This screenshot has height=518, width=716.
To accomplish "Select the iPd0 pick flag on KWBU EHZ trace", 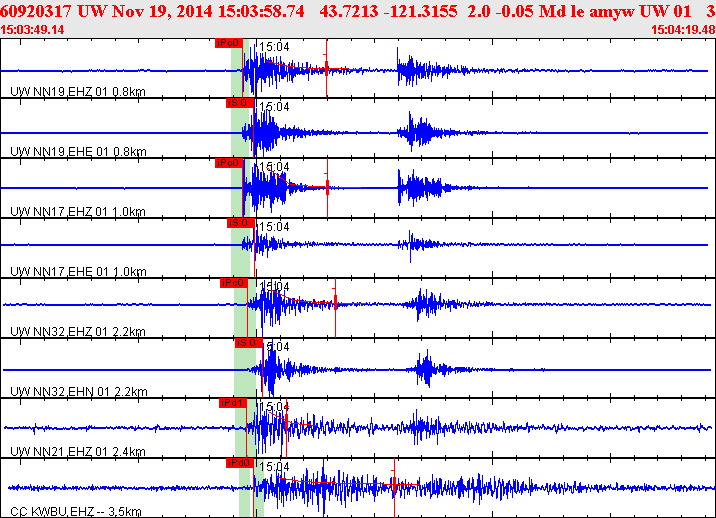I will point(240,463).
